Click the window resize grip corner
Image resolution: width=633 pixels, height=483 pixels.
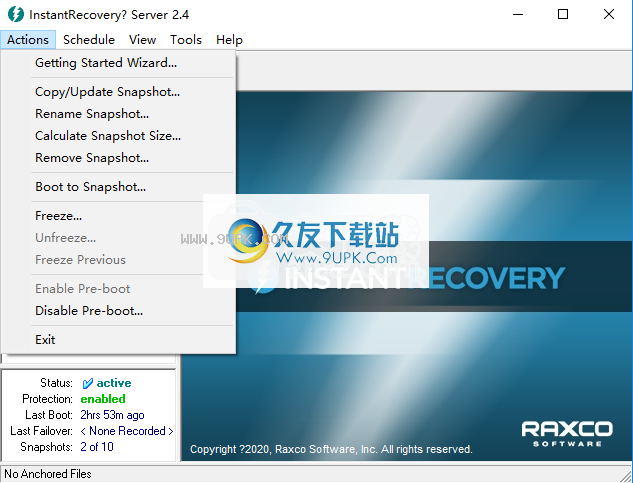626,475
